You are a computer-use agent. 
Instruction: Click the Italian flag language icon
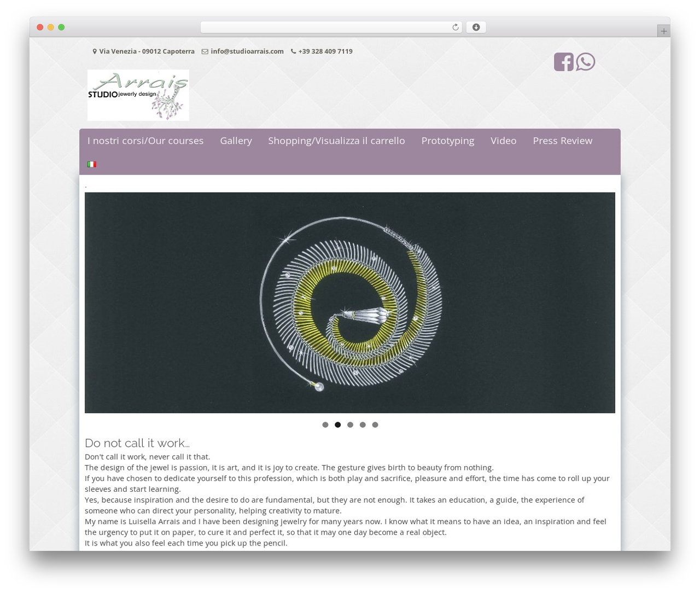[x=92, y=164]
